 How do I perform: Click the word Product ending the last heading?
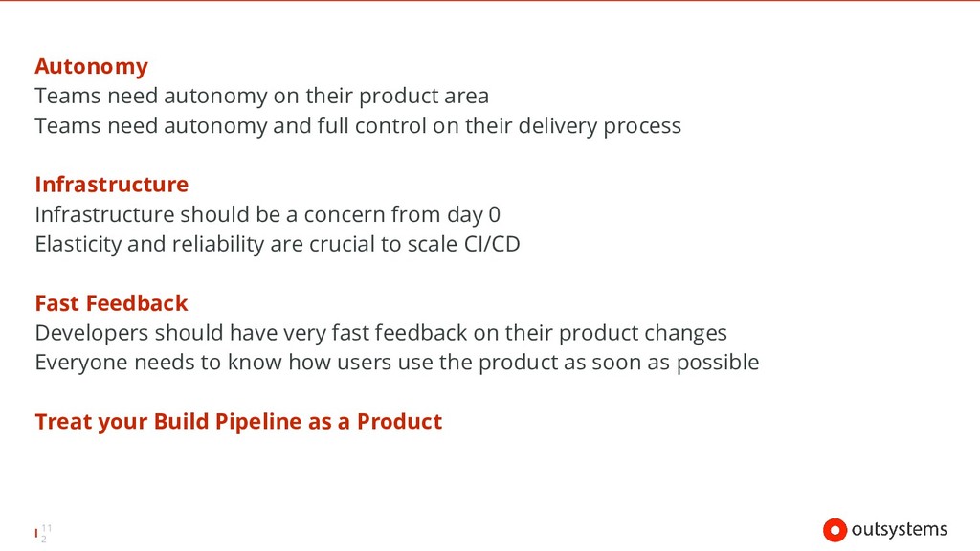tap(399, 422)
